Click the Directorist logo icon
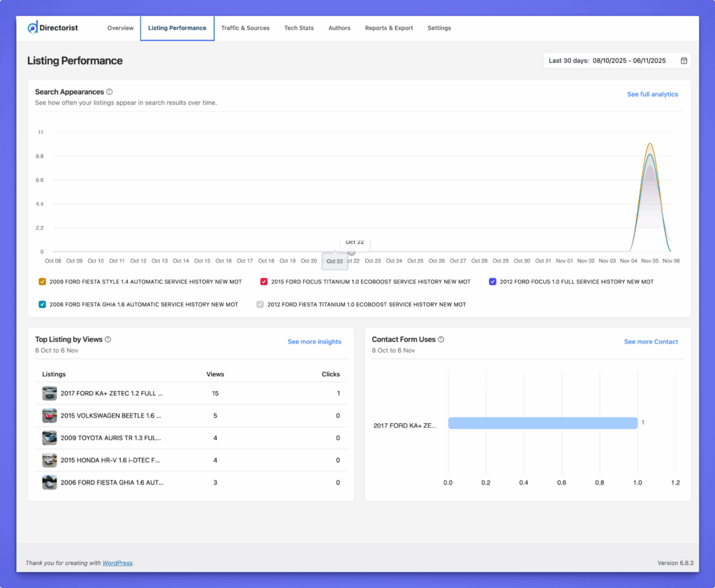The width and height of the screenshot is (715, 588). coord(33,28)
